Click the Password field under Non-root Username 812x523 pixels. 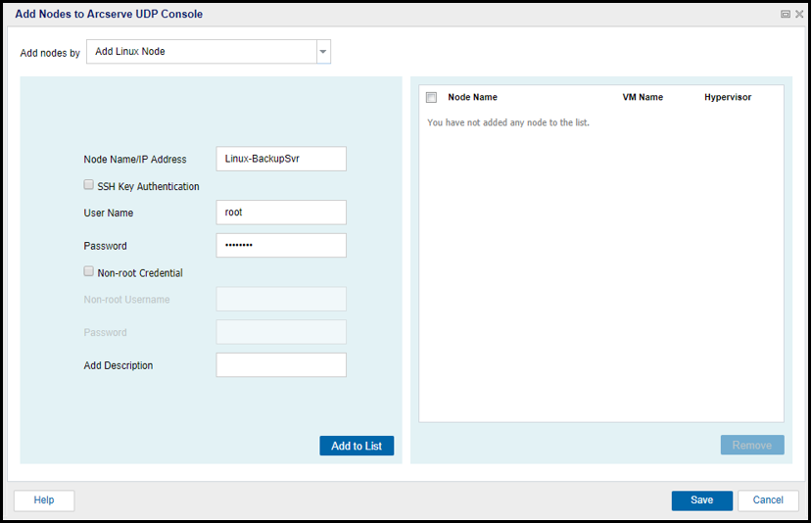tap(281, 332)
